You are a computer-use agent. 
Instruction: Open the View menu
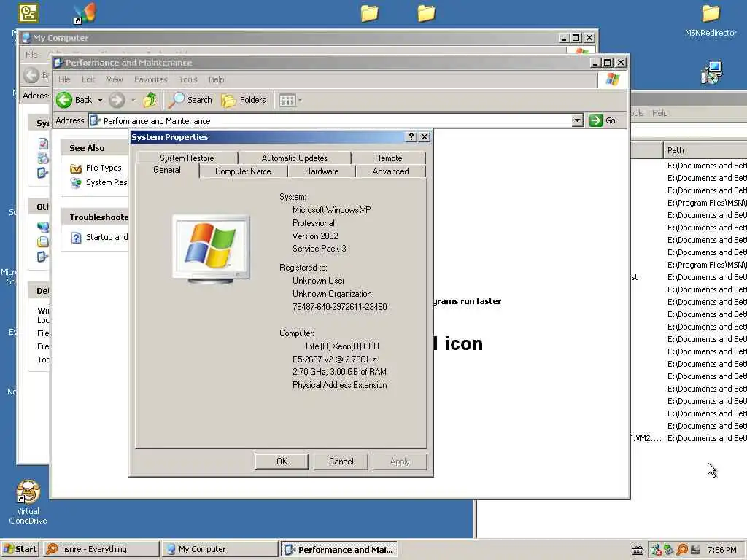115,79
